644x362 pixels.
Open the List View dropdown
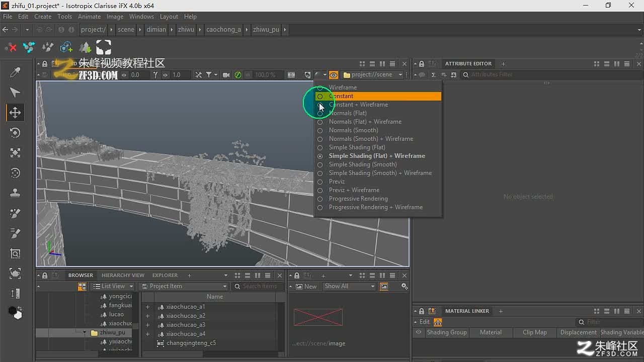(113, 286)
